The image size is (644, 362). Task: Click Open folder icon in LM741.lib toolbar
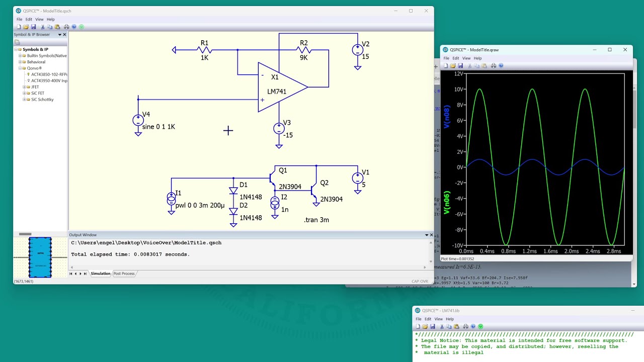pyautogui.click(x=425, y=326)
